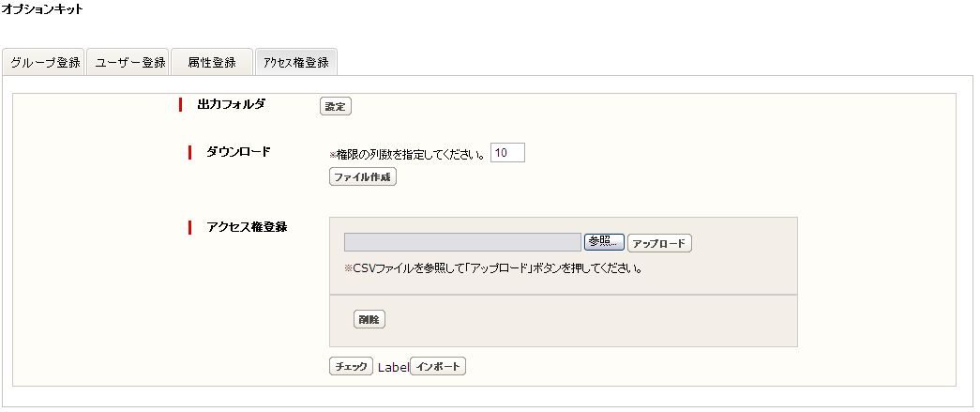Click the 出力フォルダ section heading

coord(232,104)
